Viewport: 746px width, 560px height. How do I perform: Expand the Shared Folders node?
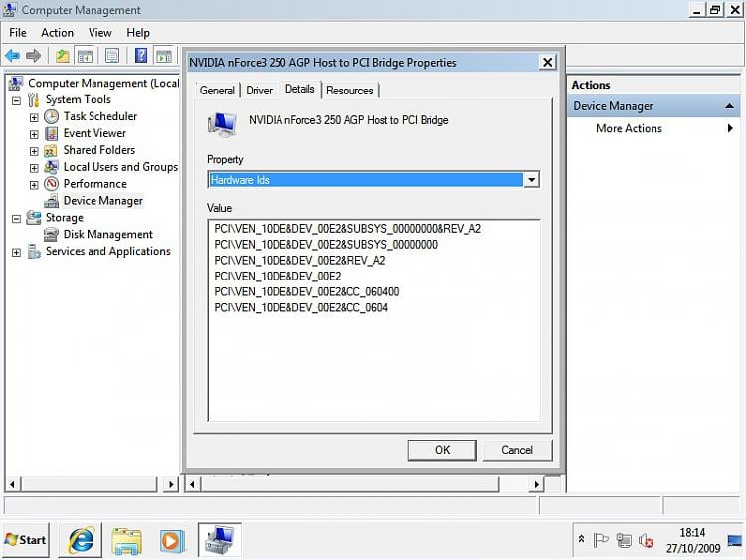click(34, 151)
